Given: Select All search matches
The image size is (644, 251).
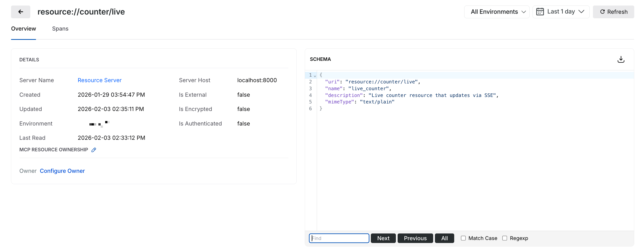Looking at the screenshot, I should 445,238.
